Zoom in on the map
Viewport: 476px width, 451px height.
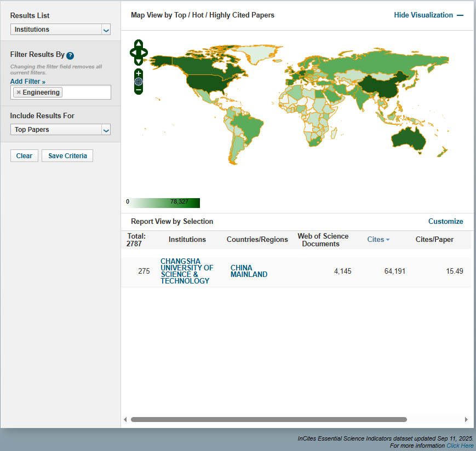[139, 73]
